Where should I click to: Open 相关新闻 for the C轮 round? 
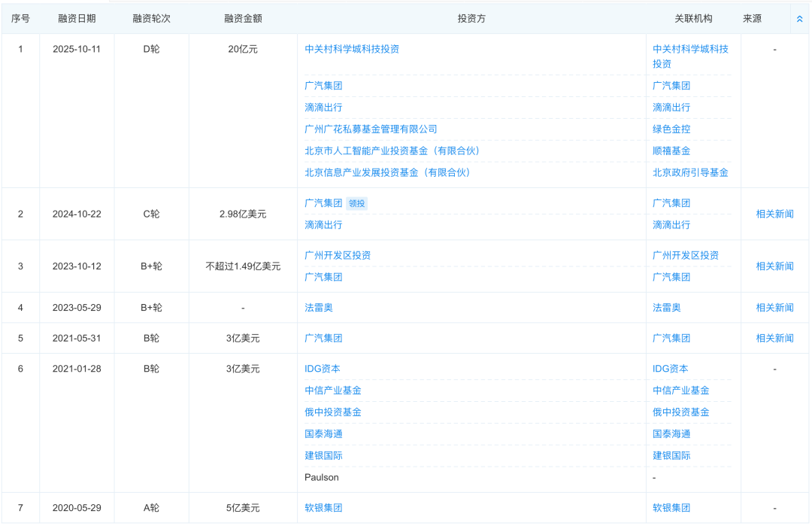tap(775, 214)
